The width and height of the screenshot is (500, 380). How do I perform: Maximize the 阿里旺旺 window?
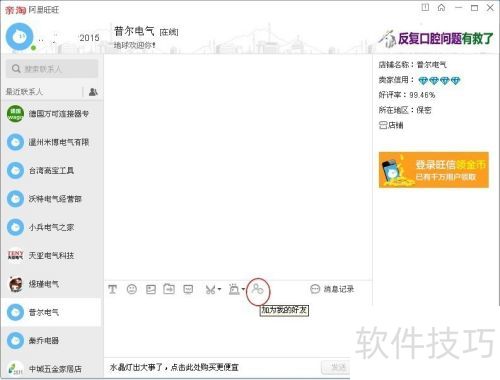pyautogui.click(x=474, y=8)
